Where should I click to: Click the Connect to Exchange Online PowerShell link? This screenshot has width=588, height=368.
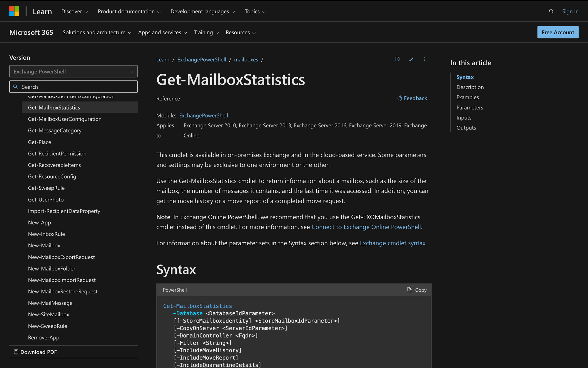coord(366,226)
